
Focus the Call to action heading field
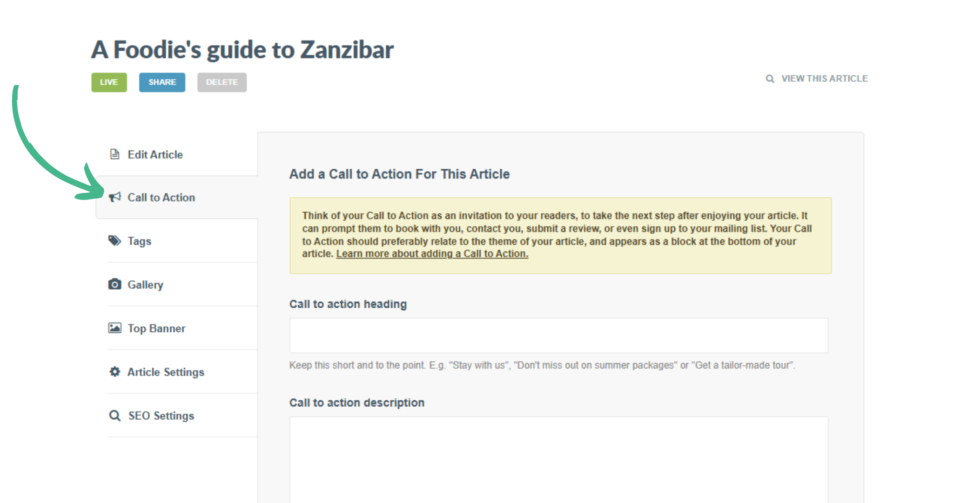click(x=558, y=335)
